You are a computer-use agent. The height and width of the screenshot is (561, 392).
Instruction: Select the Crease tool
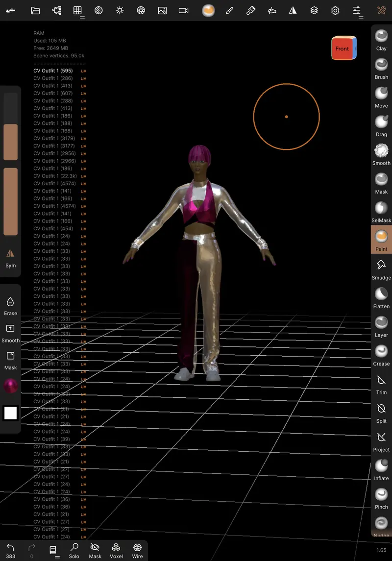coord(381,355)
